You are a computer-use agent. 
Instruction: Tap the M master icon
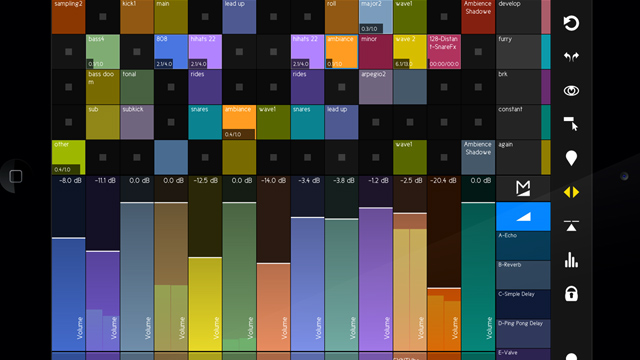pos(523,188)
